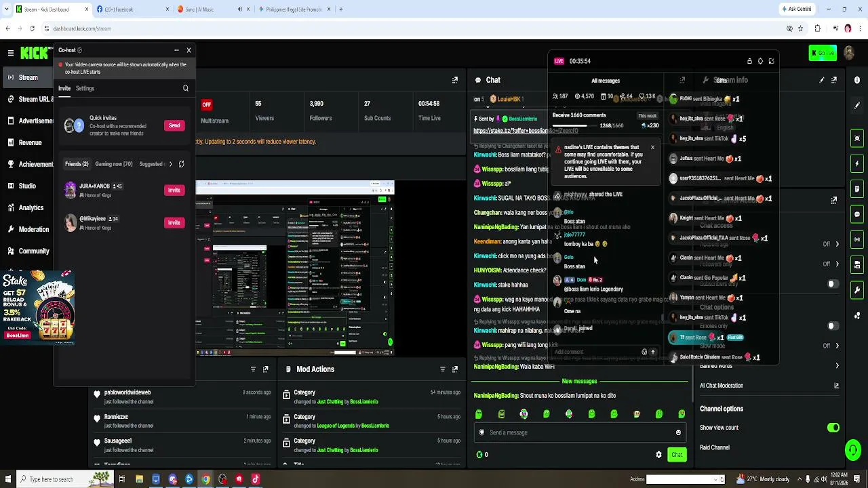The height and width of the screenshot is (488, 868).
Task: Click the message input field
Action: 580,432
